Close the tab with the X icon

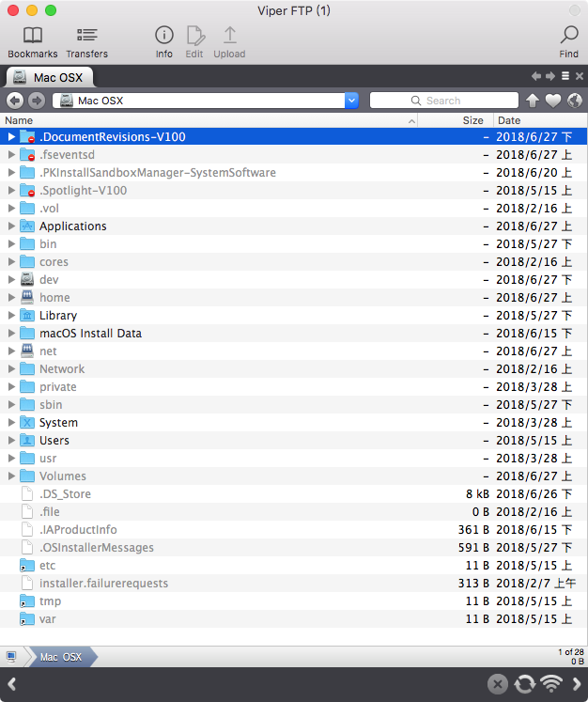(579, 76)
